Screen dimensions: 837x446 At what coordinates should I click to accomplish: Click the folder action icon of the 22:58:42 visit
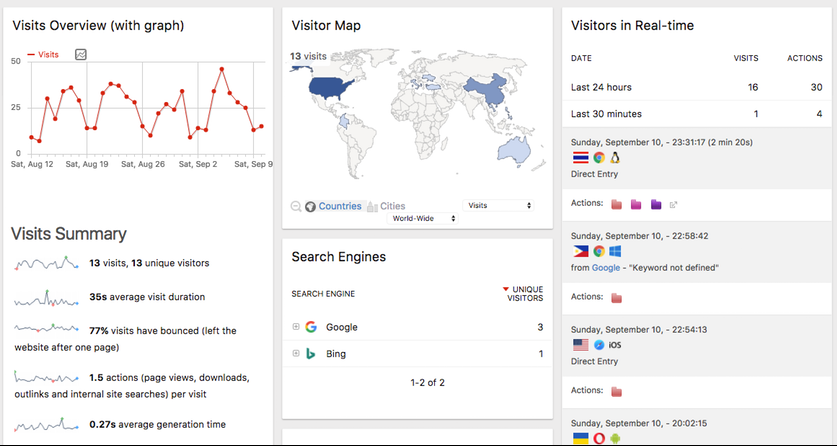pos(617,298)
